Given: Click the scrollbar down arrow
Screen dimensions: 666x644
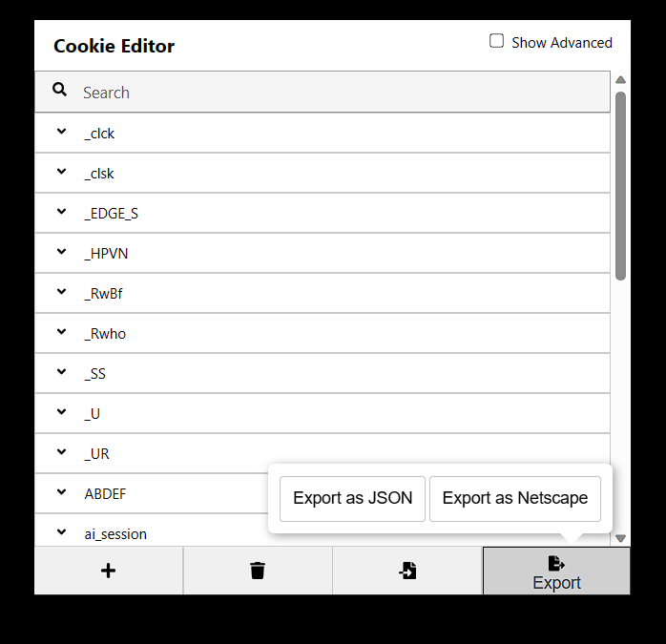Looking at the screenshot, I should point(620,539).
